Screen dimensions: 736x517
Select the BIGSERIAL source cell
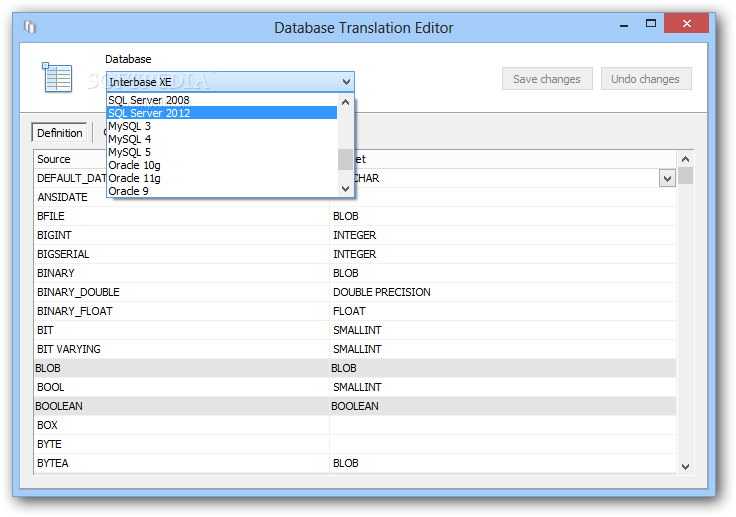tap(181, 254)
